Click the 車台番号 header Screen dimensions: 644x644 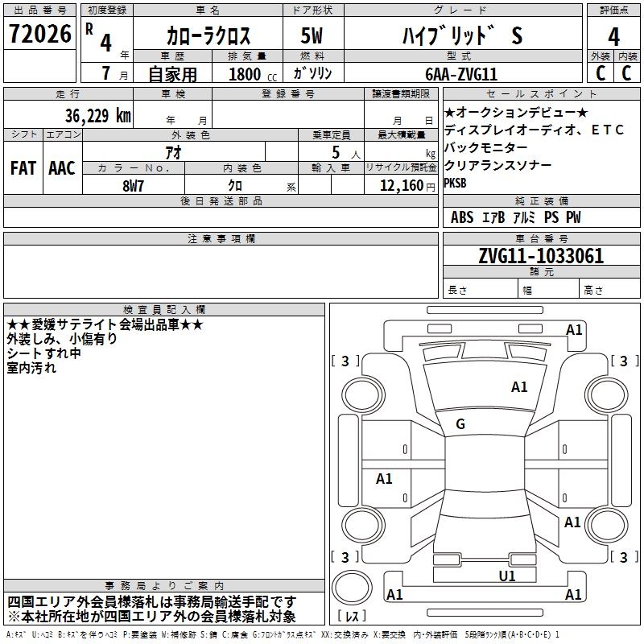coord(541,238)
